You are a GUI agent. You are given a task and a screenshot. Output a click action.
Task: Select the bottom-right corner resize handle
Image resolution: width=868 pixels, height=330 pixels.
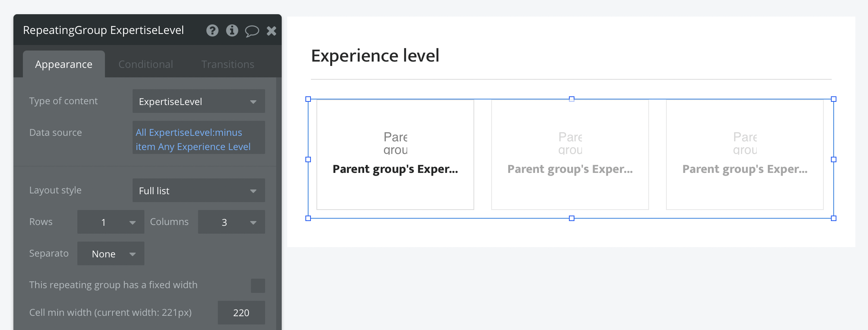tap(834, 218)
